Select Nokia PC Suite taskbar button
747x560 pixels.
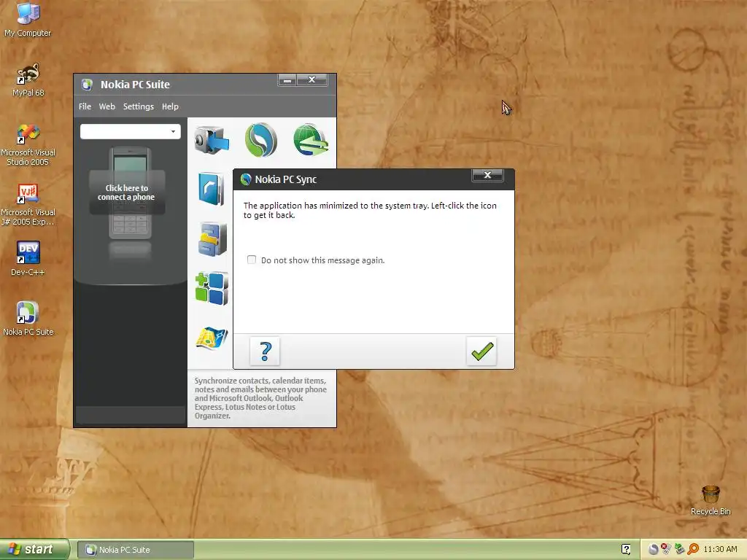[x=135, y=550]
